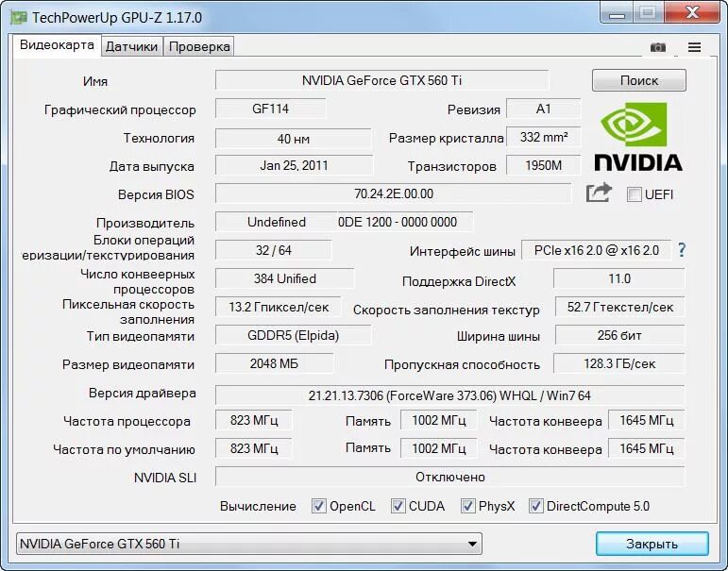Viewport: 728px width, 571px height.
Task: Click the 823 МГц value in Частота процессора row
Action: [253, 420]
